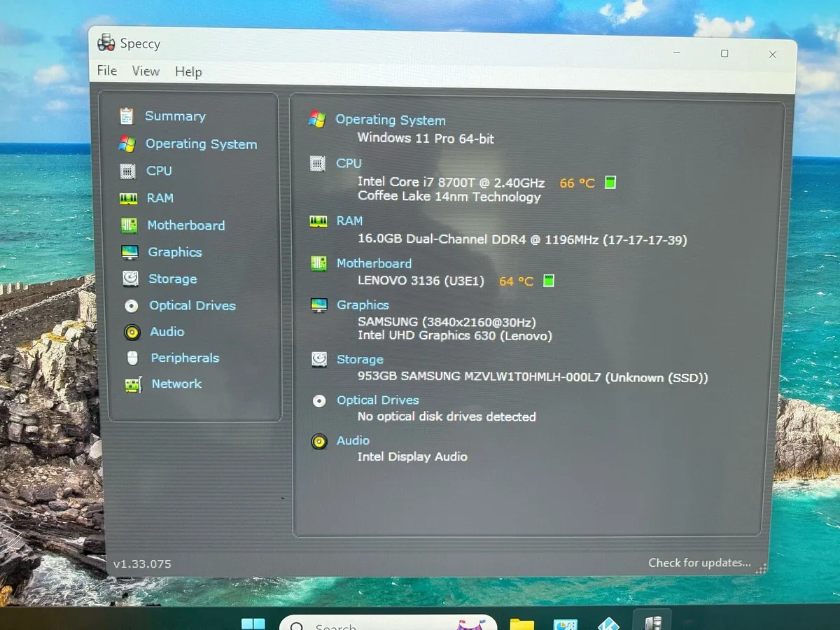Click the CPU icon in summary pane
Image resolution: width=840 pixels, height=630 pixels.
[318, 164]
